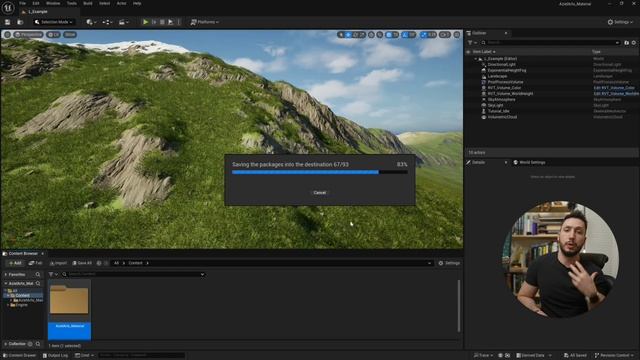Toggle the Outliner visibility eye column header
The image size is (640, 360).
point(468,52)
